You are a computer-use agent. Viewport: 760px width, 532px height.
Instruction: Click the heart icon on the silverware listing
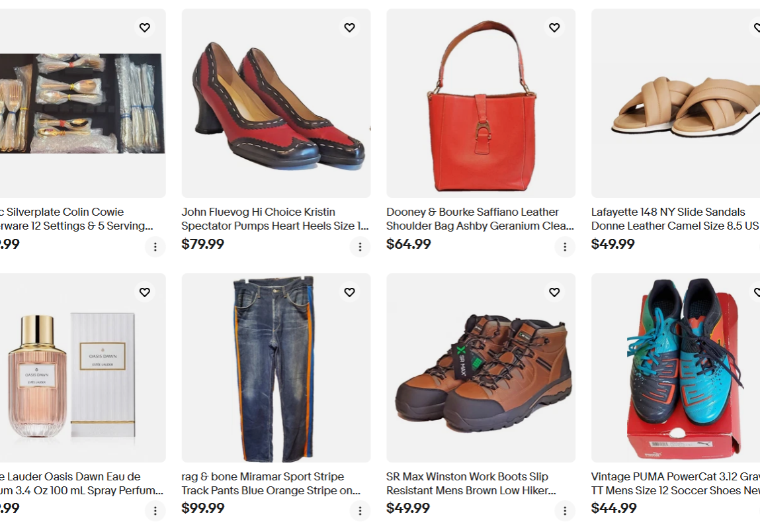click(144, 27)
